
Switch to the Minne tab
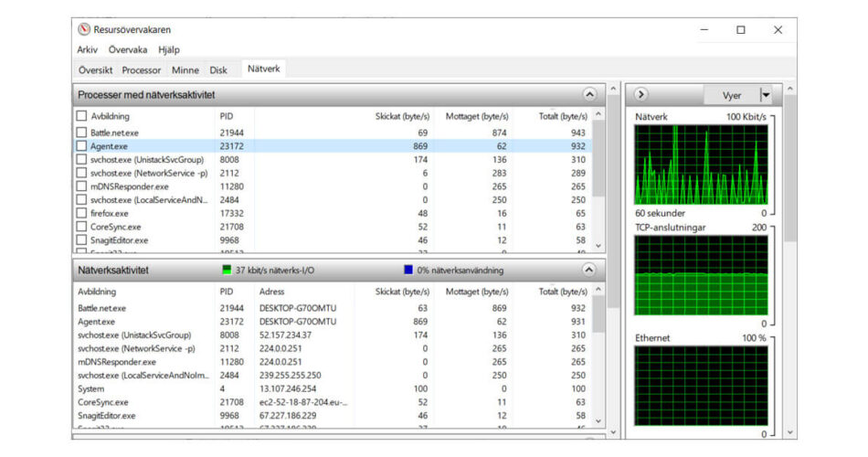185,69
